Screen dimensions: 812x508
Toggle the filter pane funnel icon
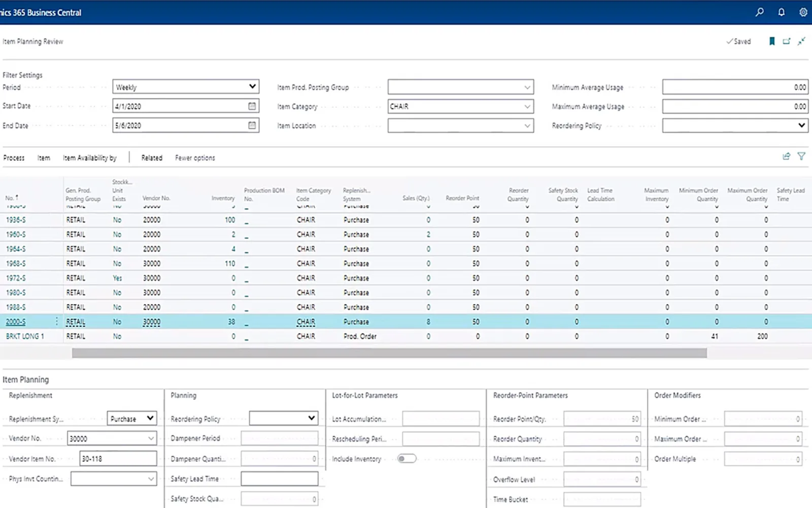click(x=801, y=156)
